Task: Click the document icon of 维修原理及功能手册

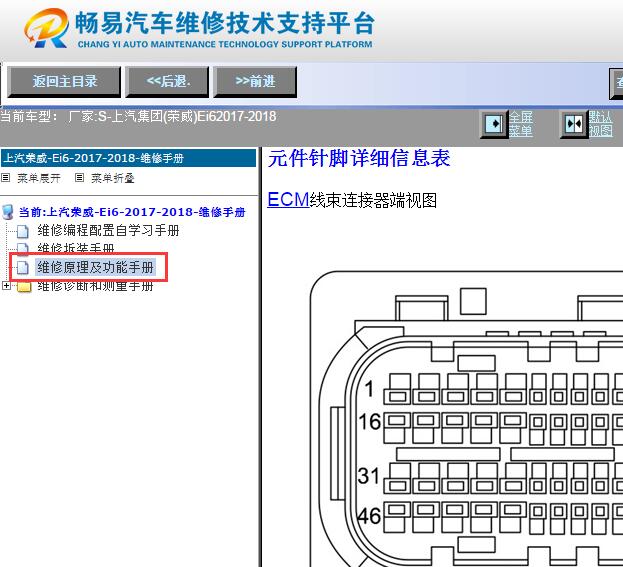Action: click(23, 267)
